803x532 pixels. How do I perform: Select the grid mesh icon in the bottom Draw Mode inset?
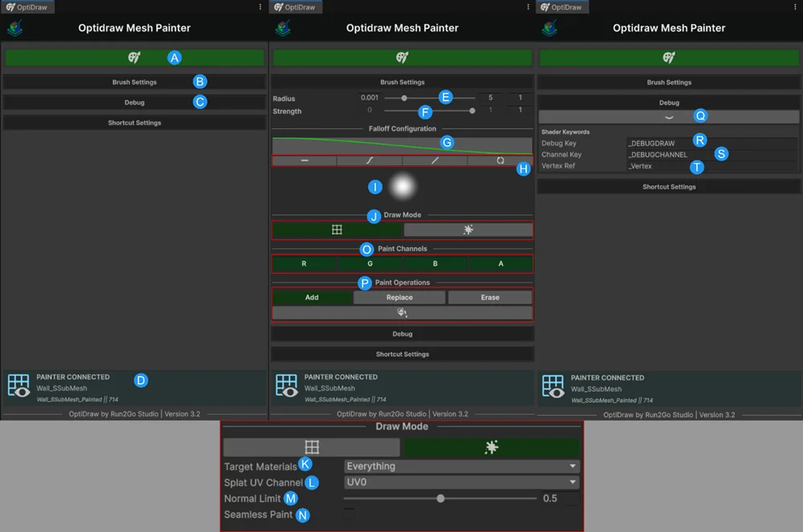(x=311, y=448)
